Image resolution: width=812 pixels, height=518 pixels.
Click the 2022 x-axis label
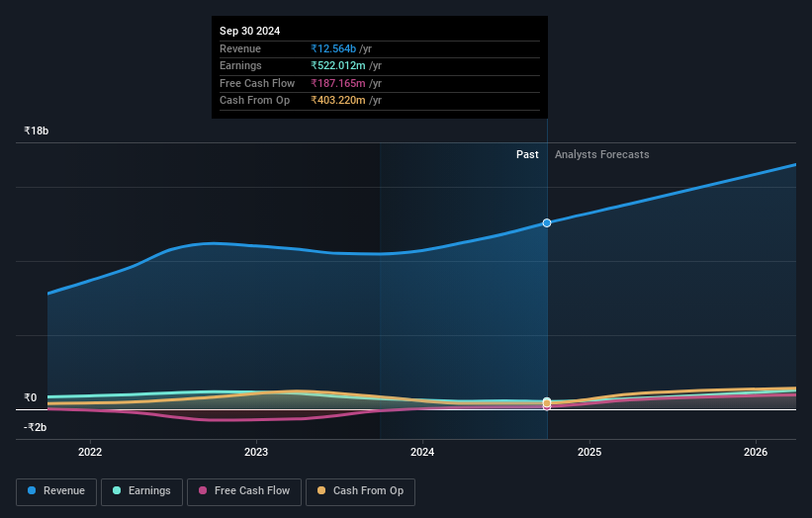click(90, 452)
